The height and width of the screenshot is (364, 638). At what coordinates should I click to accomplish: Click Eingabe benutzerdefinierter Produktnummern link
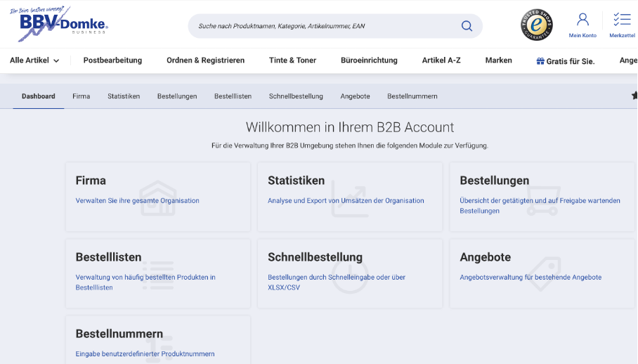tap(145, 354)
